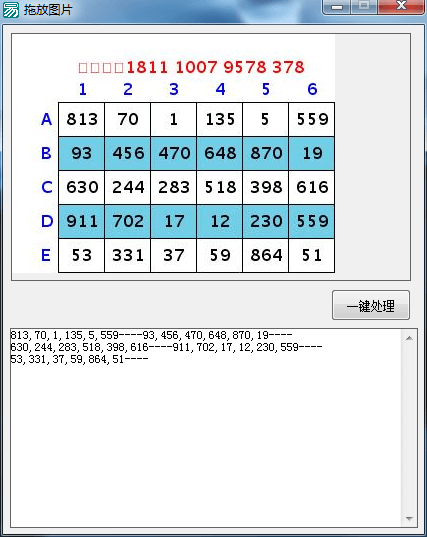427x537 pixels.
Task: Click the first output line starting 813
Action: [151, 335]
